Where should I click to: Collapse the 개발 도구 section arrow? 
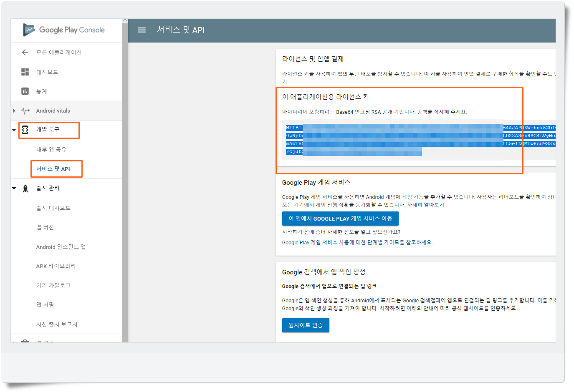[14, 130]
